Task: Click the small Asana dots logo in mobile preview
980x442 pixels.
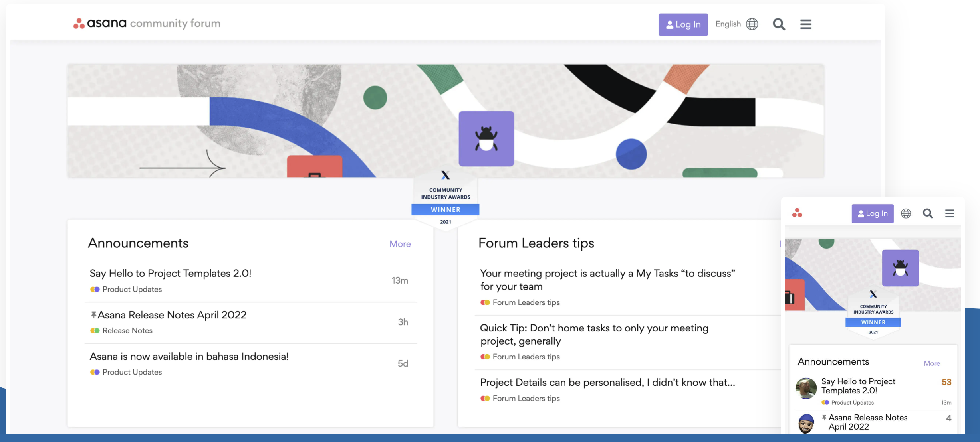Action: 797,213
